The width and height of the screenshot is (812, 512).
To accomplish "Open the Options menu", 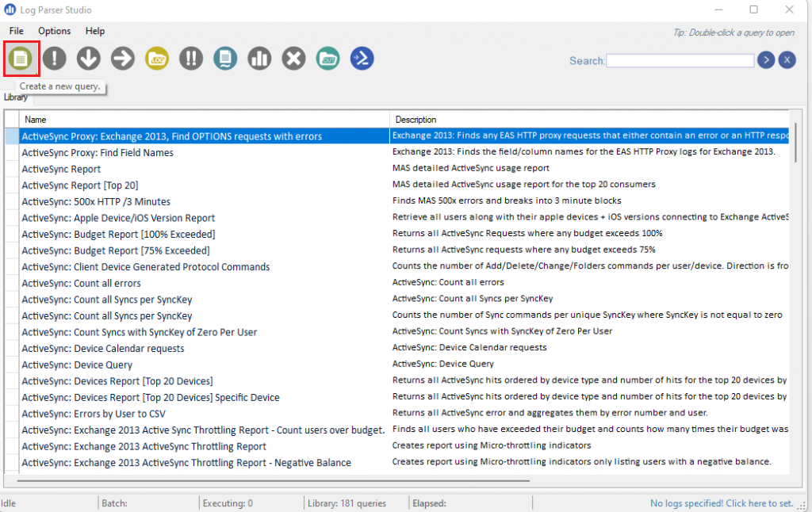I will coord(55,31).
